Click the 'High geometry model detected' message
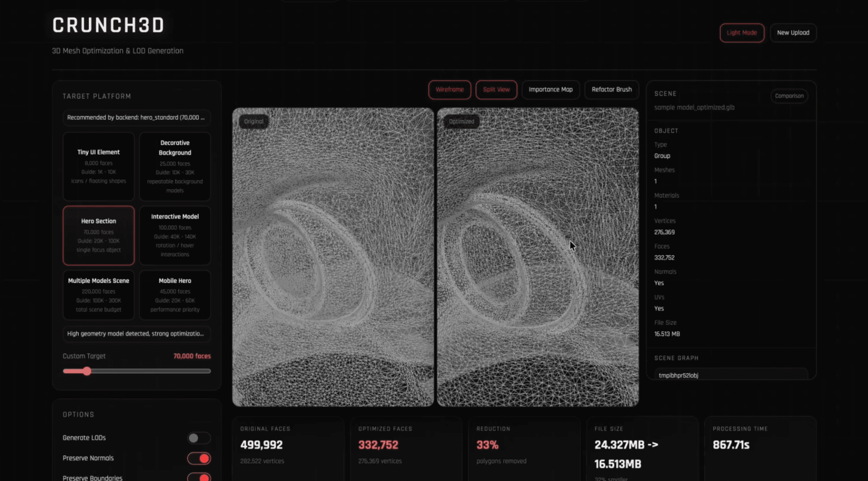 pos(136,334)
